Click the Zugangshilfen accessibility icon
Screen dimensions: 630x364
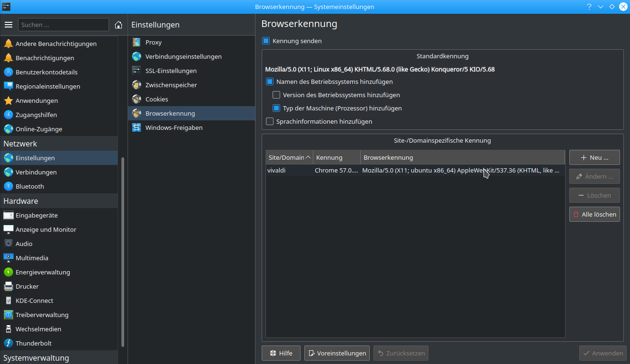click(x=9, y=115)
